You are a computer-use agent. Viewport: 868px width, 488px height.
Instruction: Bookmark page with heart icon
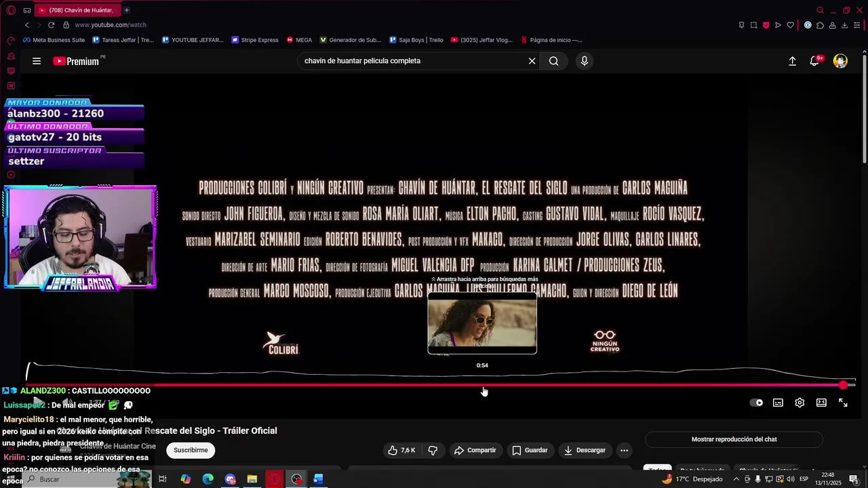(x=790, y=25)
